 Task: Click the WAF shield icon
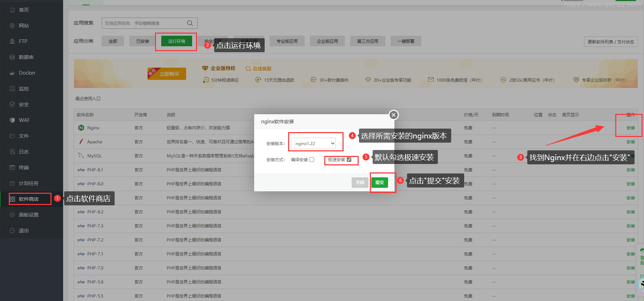pos(12,120)
